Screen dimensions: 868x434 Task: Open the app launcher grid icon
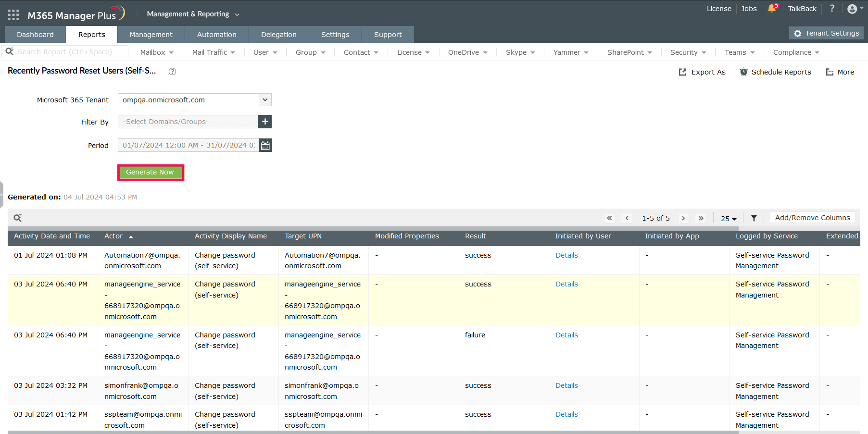pyautogui.click(x=13, y=15)
